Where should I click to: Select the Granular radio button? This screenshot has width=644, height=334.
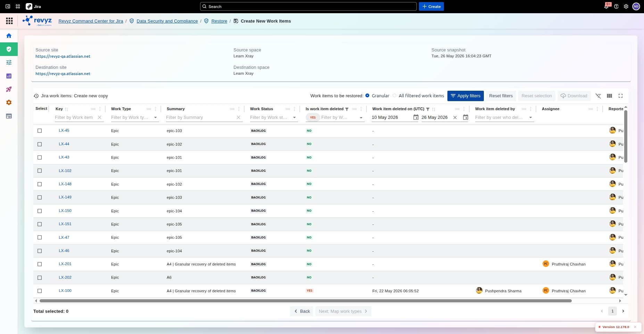(368, 96)
